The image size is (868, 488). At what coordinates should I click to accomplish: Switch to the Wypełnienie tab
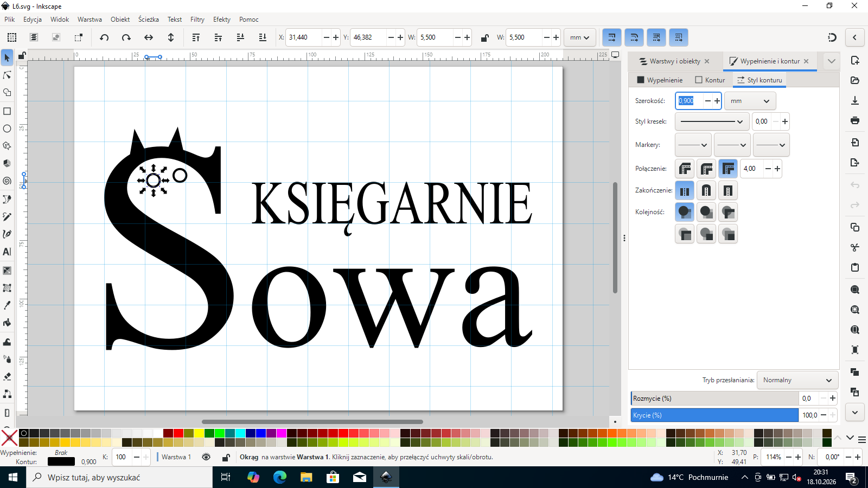point(660,80)
